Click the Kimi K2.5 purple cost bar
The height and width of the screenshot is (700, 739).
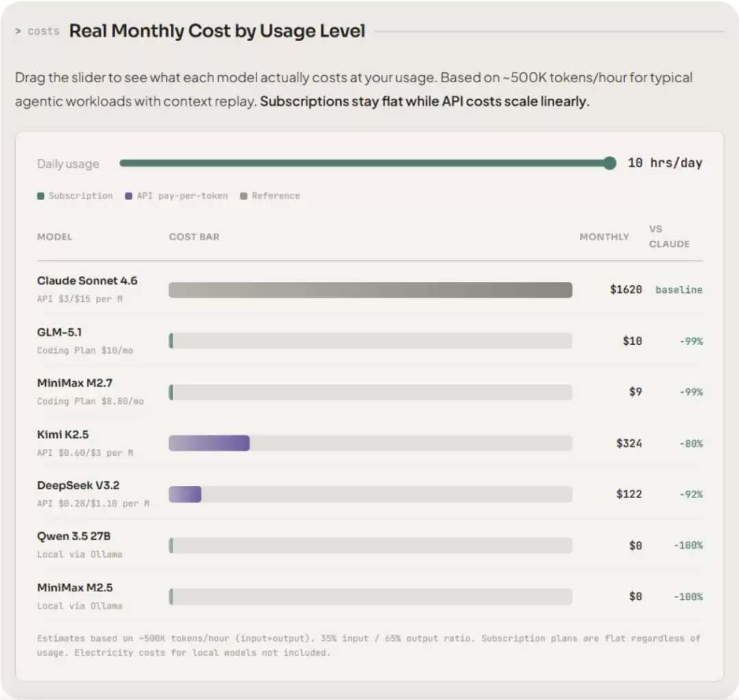209,443
